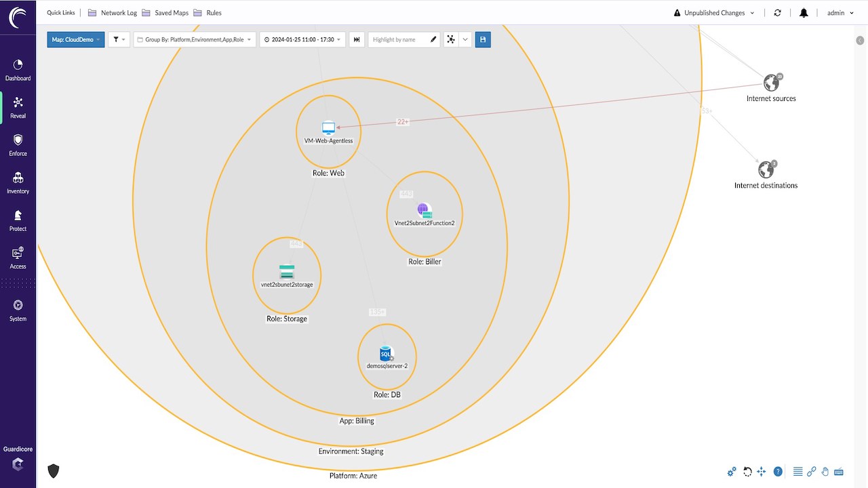
Task: Click the Role: Biller group label
Action: point(425,262)
